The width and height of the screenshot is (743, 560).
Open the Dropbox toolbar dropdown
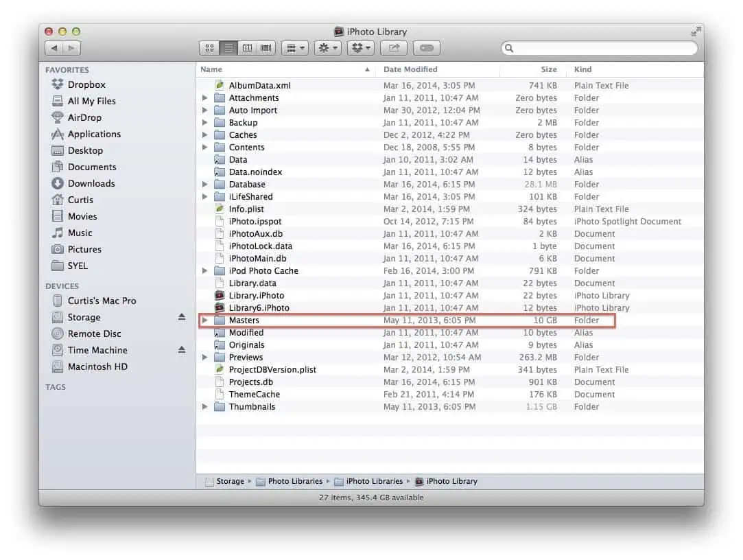360,48
